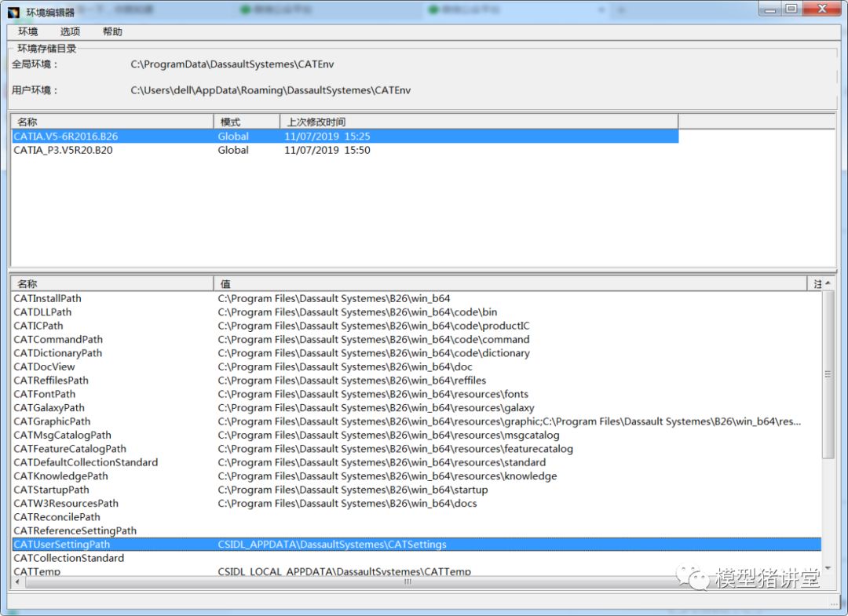Select the CATIA.V5-6R2016.B26 environment row
The image size is (848, 616).
pos(345,137)
